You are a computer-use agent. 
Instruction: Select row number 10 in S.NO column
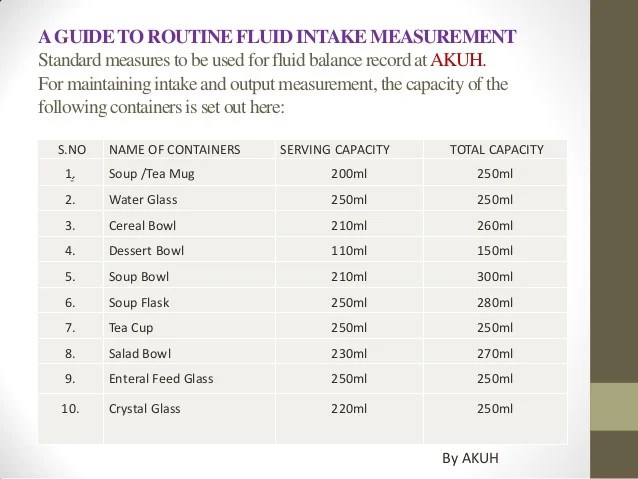[70, 409]
